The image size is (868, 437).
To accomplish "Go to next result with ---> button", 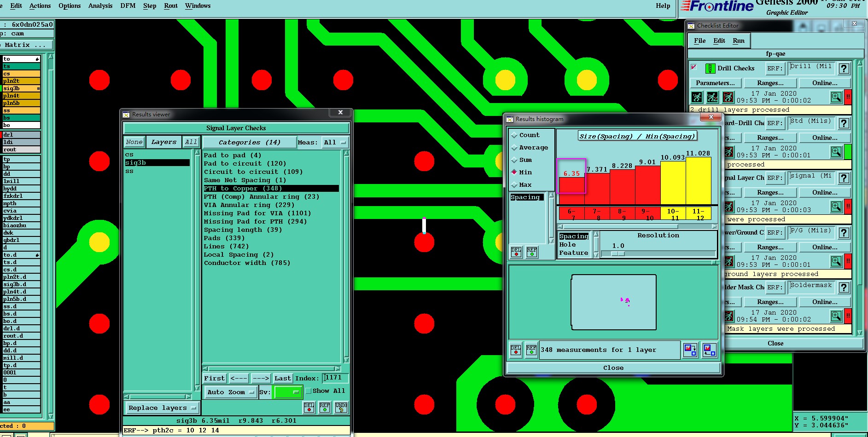I will (261, 379).
